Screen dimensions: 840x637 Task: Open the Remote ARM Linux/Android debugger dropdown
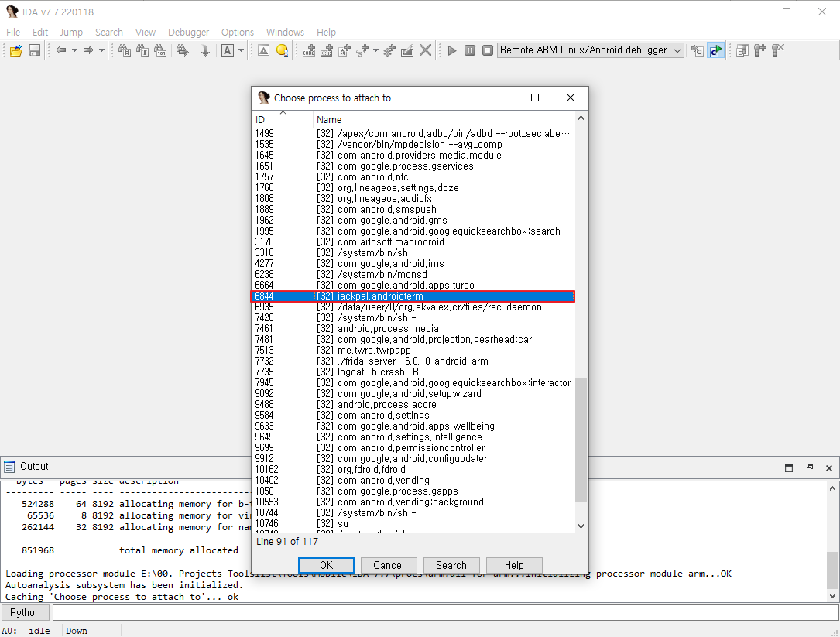pyautogui.click(x=591, y=50)
